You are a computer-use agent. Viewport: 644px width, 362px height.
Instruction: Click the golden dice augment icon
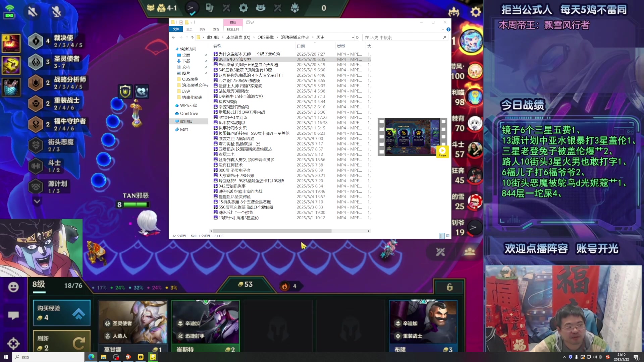click(11, 65)
